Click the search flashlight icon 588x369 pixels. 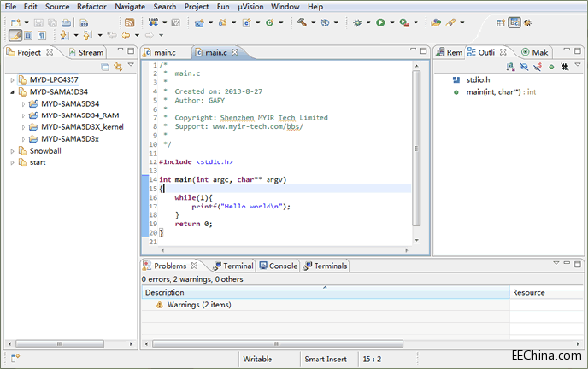click(451, 23)
